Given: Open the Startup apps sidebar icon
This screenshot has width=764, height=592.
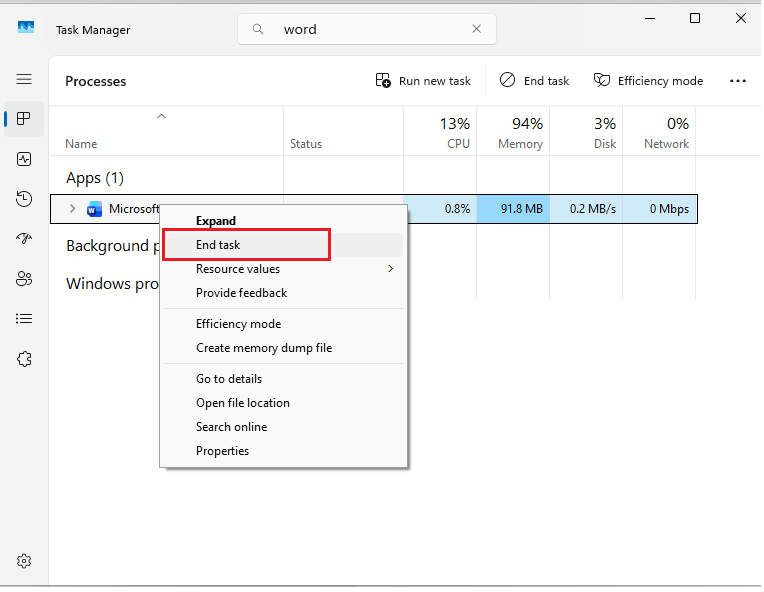Looking at the screenshot, I should tap(24, 239).
